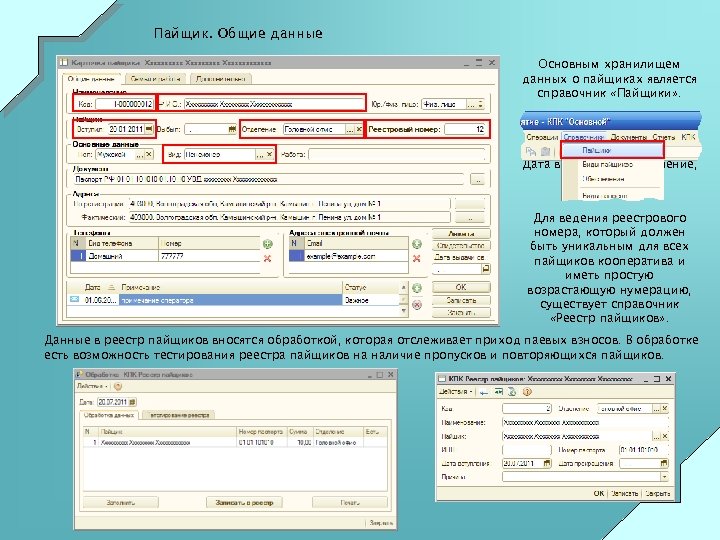Open selection for Пол field

point(140,155)
